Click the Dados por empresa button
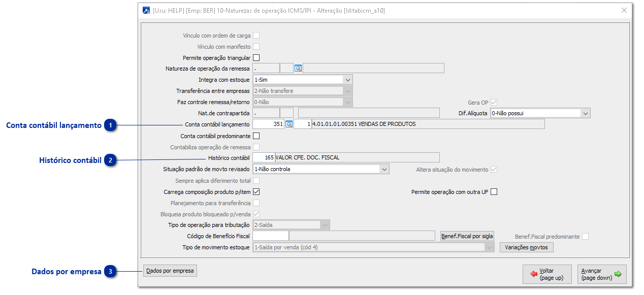This screenshot has width=644, height=295. click(x=170, y=271)
